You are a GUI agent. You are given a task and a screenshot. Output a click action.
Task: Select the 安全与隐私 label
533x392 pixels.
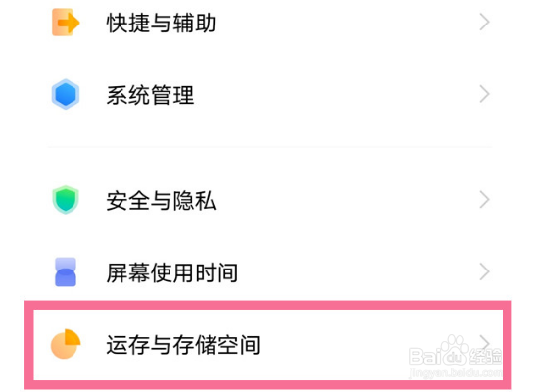pyautogui.click(x=161, y=200)
